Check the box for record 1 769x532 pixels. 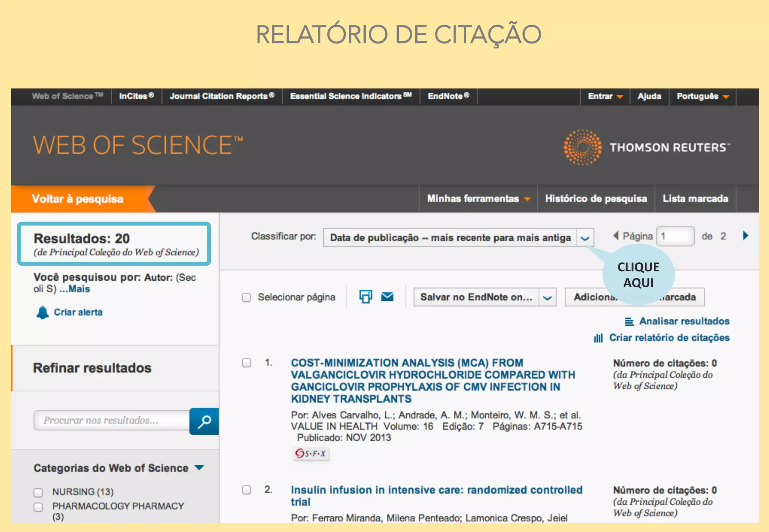click(246, 363)
